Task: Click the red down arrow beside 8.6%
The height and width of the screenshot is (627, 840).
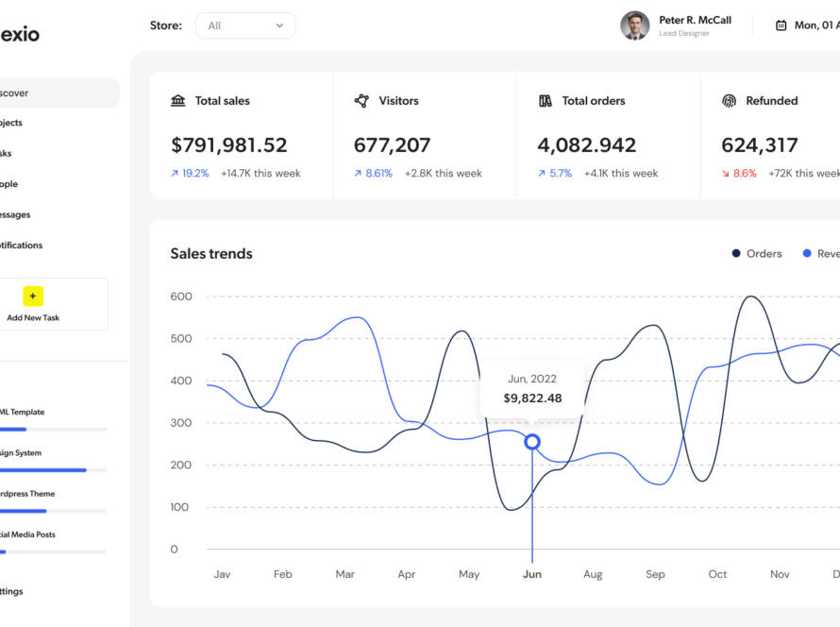Action: click(725, 174)
